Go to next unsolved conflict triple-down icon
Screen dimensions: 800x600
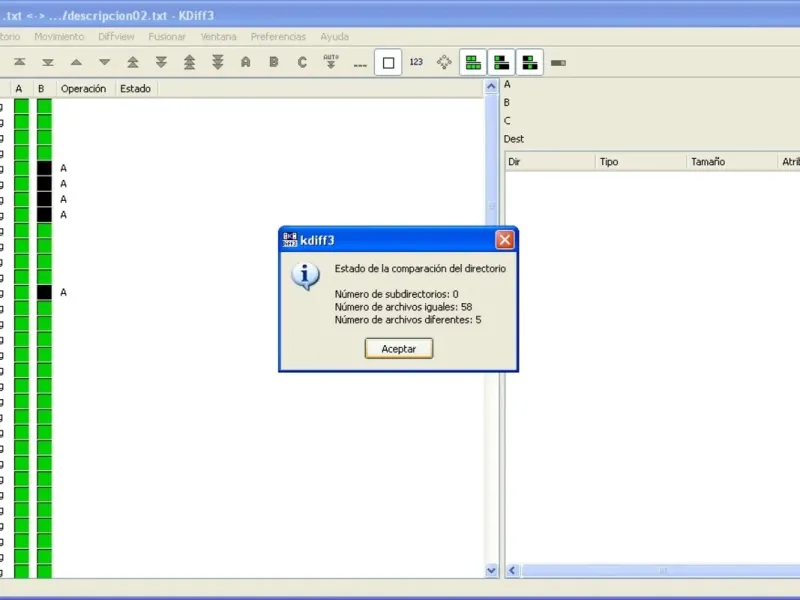point(218,62)
